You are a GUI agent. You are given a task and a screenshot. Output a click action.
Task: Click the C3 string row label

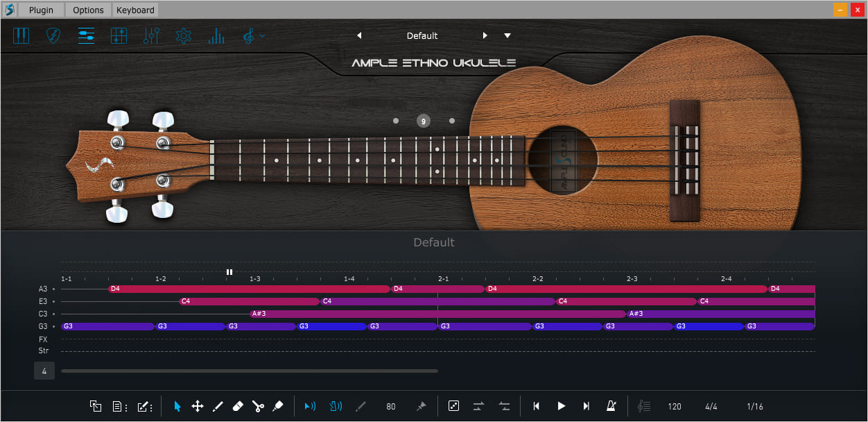coord(43,314)
